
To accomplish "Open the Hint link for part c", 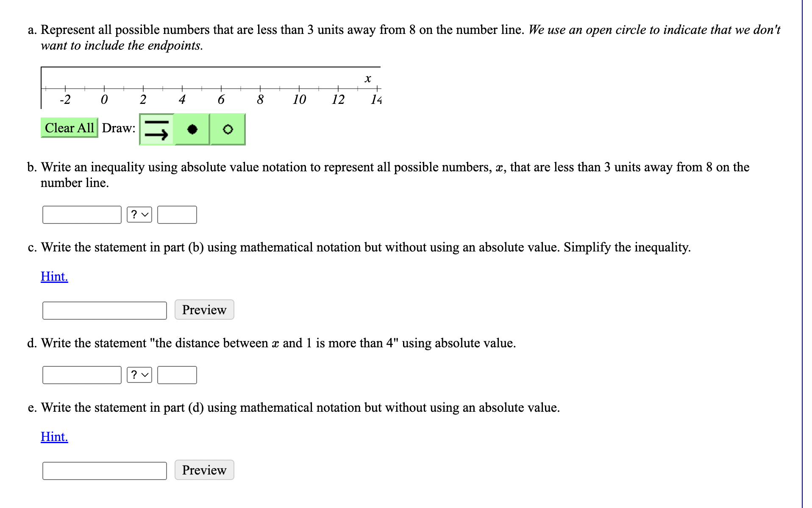I will point(54,276).
